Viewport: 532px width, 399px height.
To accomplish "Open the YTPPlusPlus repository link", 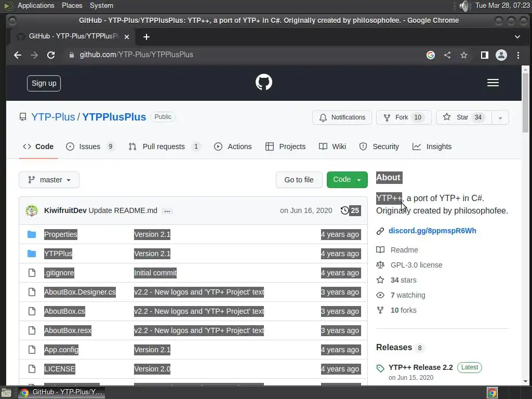I will coord(114,117).
